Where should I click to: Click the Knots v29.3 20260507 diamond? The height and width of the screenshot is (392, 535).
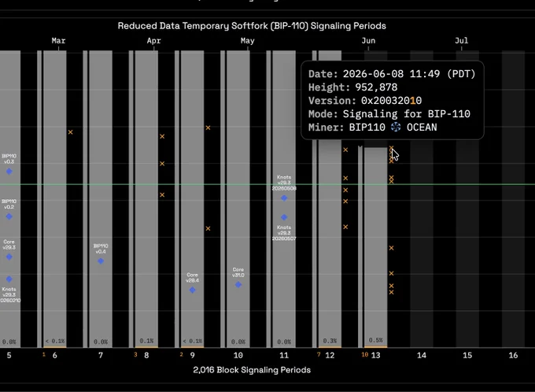click(284, 217)
